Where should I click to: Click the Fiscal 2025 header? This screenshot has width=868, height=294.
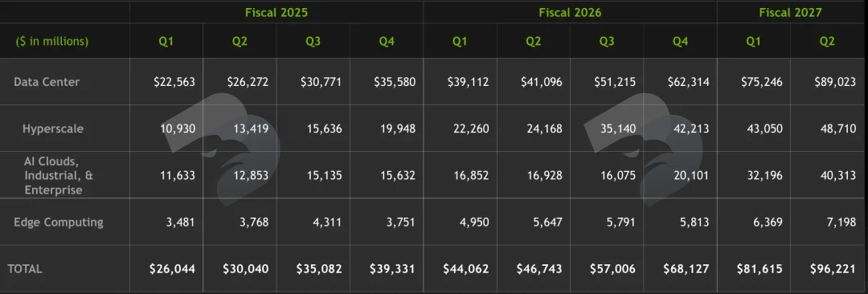(x=276, y=11)
